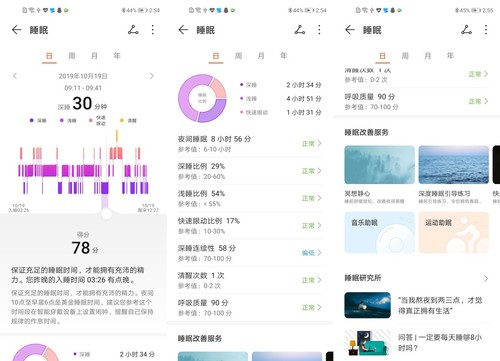Image resolution: width=500 pixels, height=361 pixels.
Task: Expand the 夜间睡眠 8 小时 56 分 row
Action: [x=250, y=144]
